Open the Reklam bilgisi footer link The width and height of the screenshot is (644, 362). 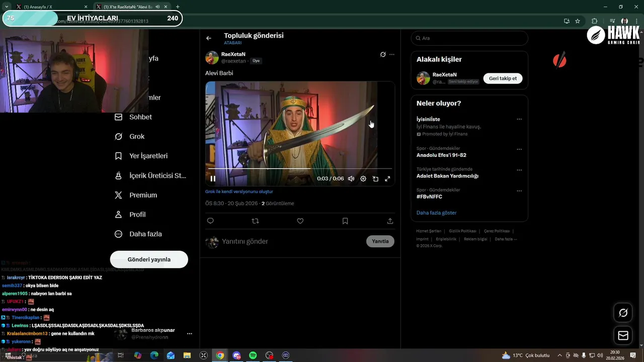click(x=475, y=239)
